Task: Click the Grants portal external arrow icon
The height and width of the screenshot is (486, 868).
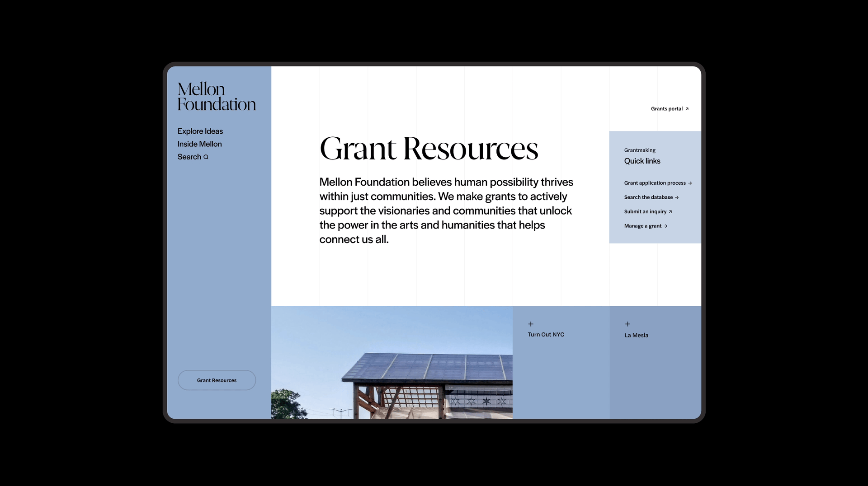Action: 687,109
